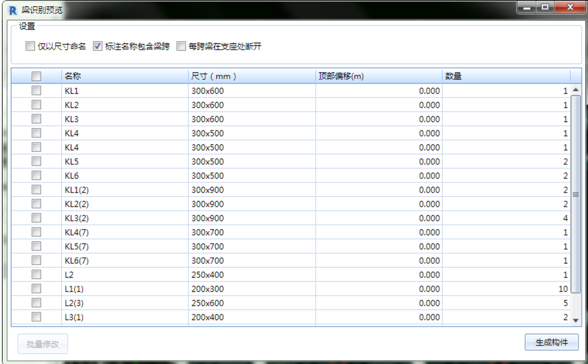
Task: Select the L2(3) name cell
Action: click(125, 303)
